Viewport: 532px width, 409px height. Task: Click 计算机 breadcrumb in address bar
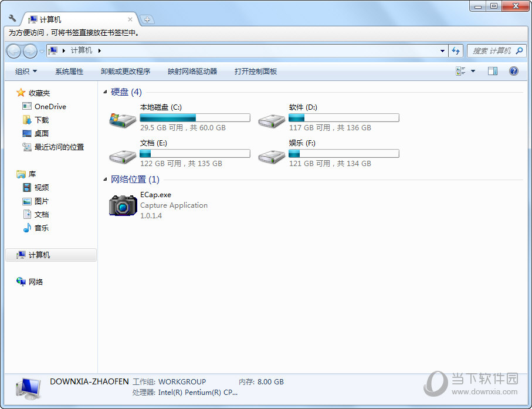(82, 50)
